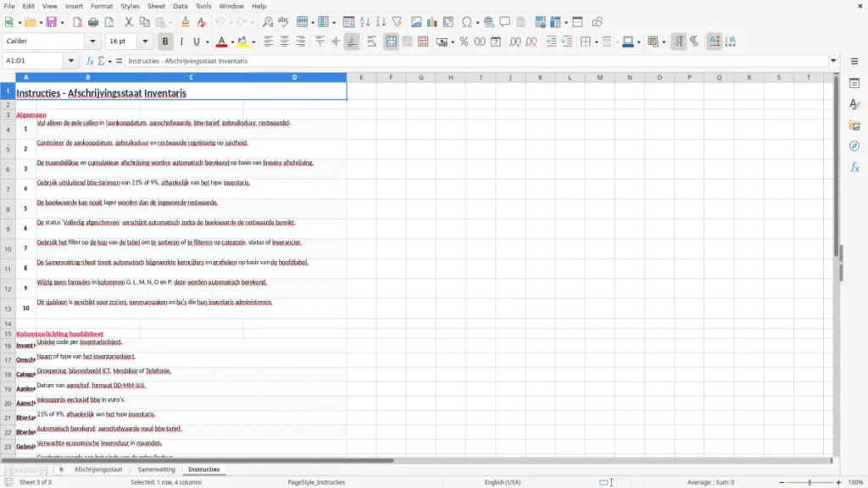Image resolution: width=868 pixels, height=488 pixels.
Task: Toggle Wrap Text
Action: click(371, 42)
